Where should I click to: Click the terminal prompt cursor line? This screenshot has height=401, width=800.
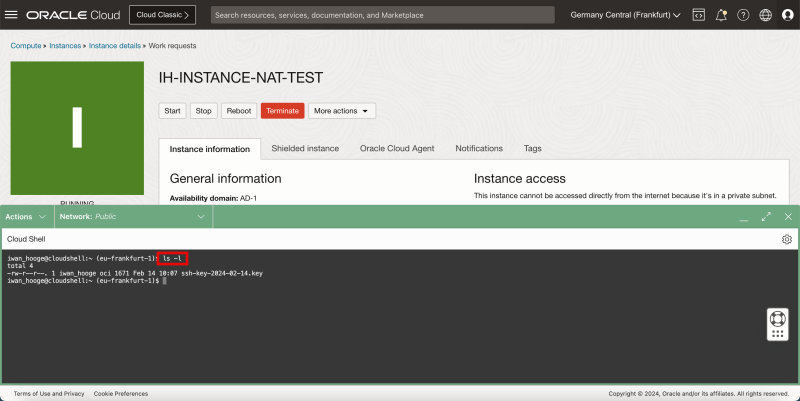point(87,281)
